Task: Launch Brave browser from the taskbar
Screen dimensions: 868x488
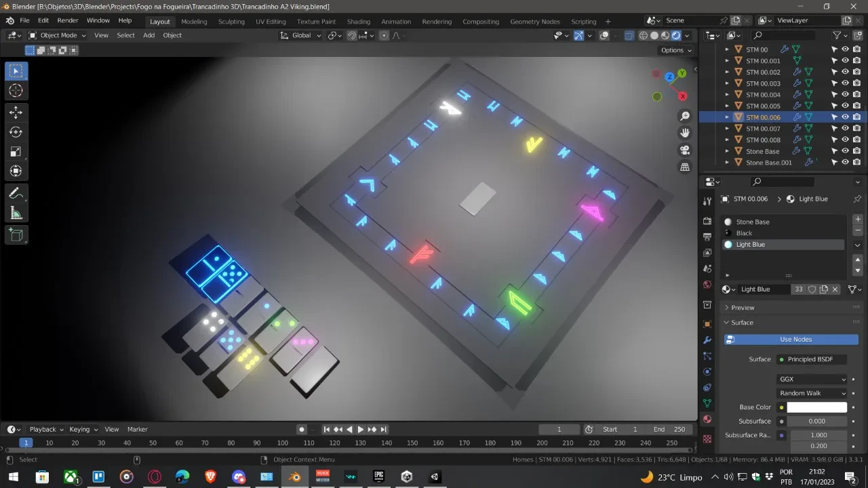Action: (210, 476)
